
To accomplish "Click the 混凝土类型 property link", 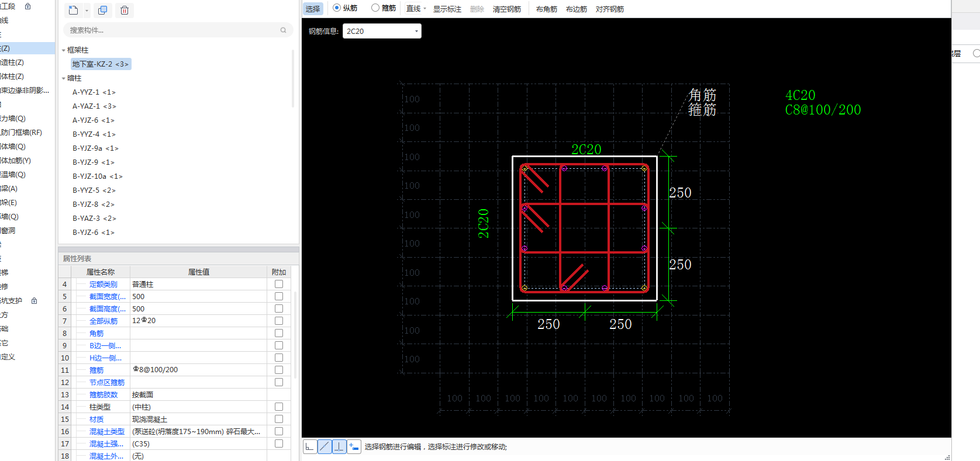I will coord(107,432).
